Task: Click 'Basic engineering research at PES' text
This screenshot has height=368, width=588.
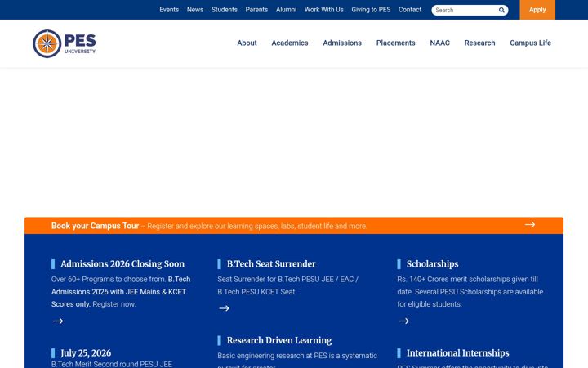Action: tap(272, 356)
